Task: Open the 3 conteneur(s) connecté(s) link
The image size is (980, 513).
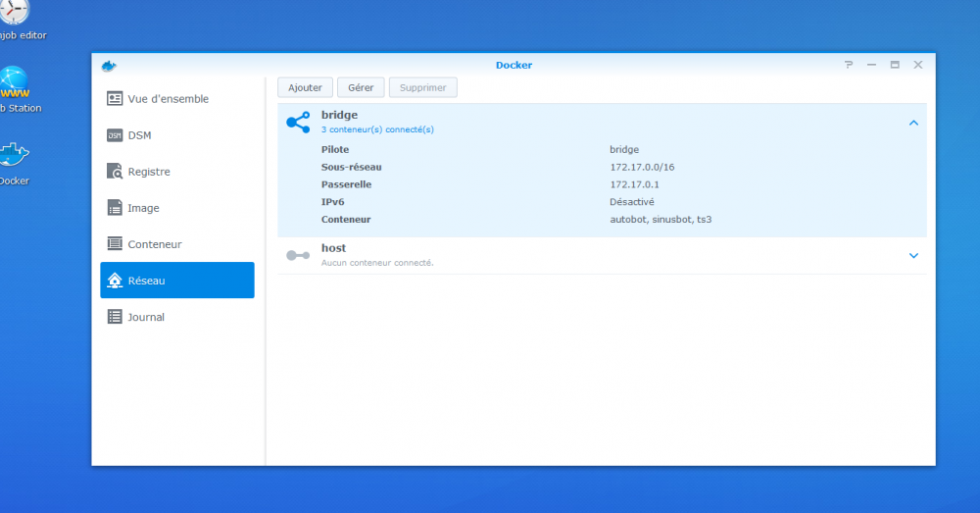Action: click(x=377, y=129)
